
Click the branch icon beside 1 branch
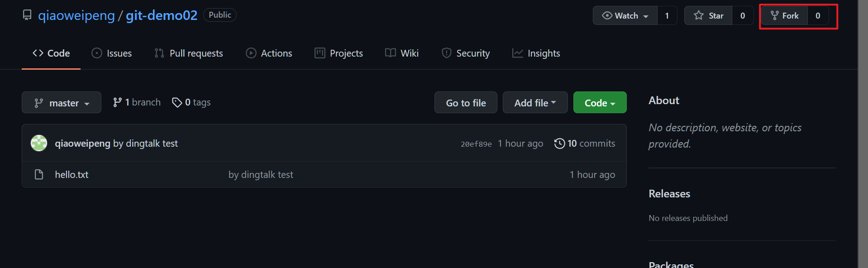tap(117, 103)
